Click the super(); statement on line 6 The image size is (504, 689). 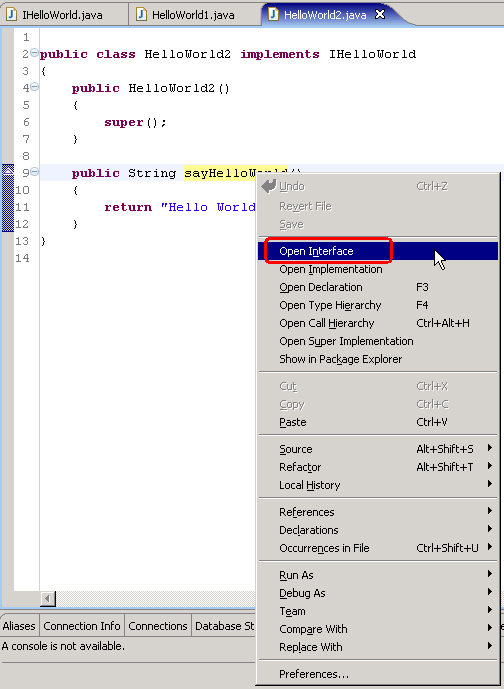[135, 122]
